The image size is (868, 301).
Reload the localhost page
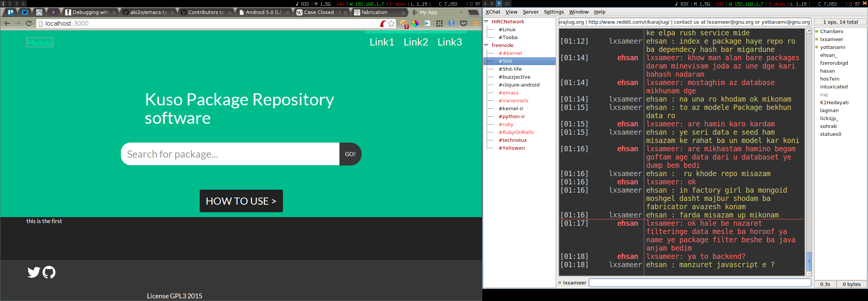pos(29,23)
